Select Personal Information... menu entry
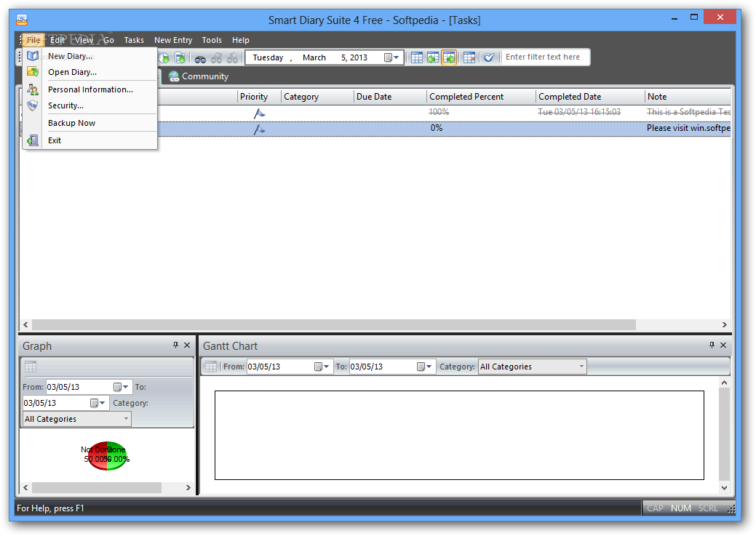The height and width of the screenshot is (536, 756). coord(90,89)
